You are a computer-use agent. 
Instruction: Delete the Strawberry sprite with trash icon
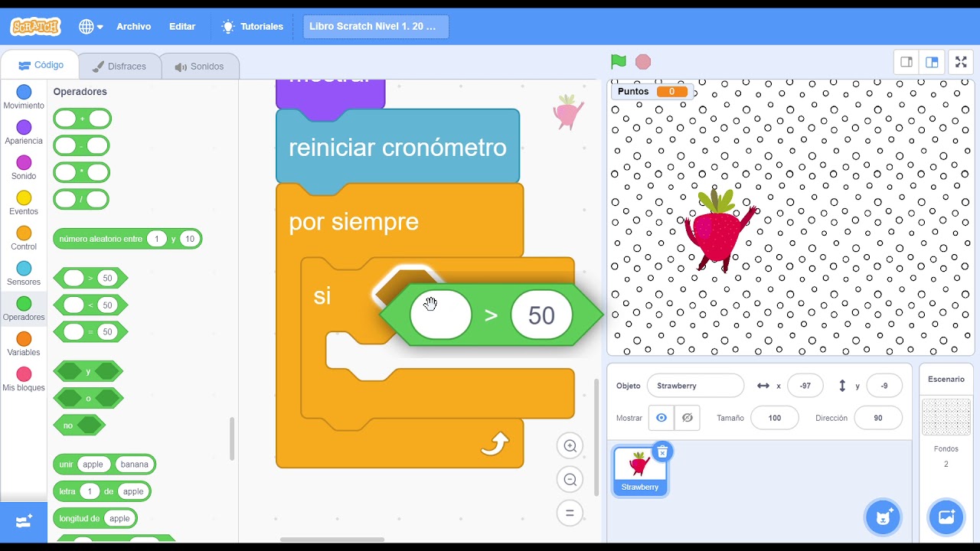pos(663,452)
